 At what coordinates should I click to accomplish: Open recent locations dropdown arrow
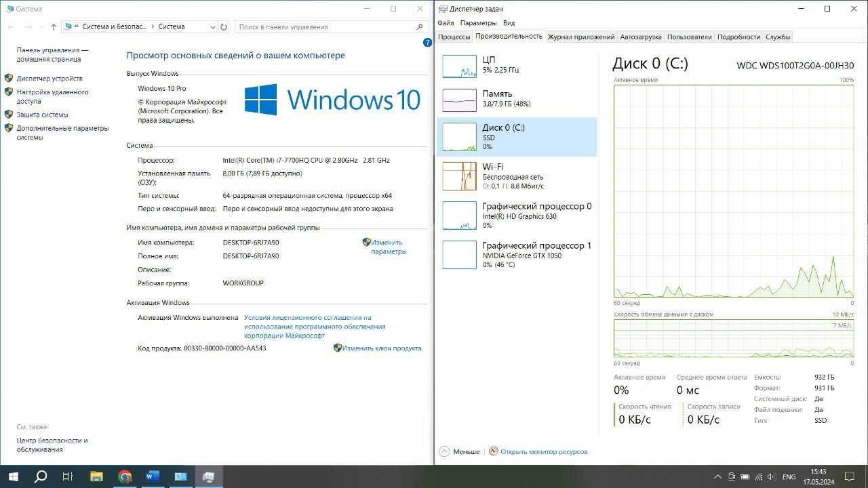41,27
